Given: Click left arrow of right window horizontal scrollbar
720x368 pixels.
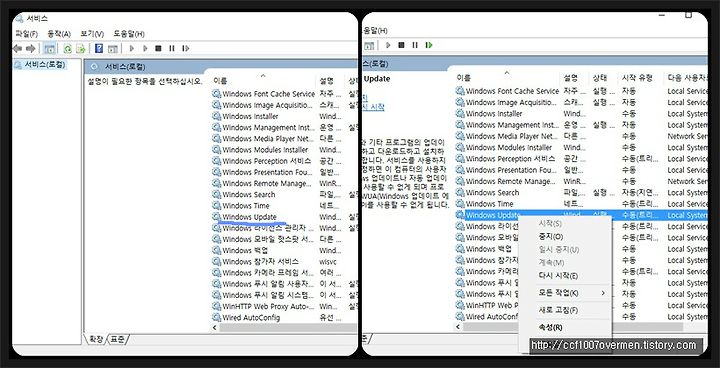Looking at the screenshot, I should click(x=457, y=327).
